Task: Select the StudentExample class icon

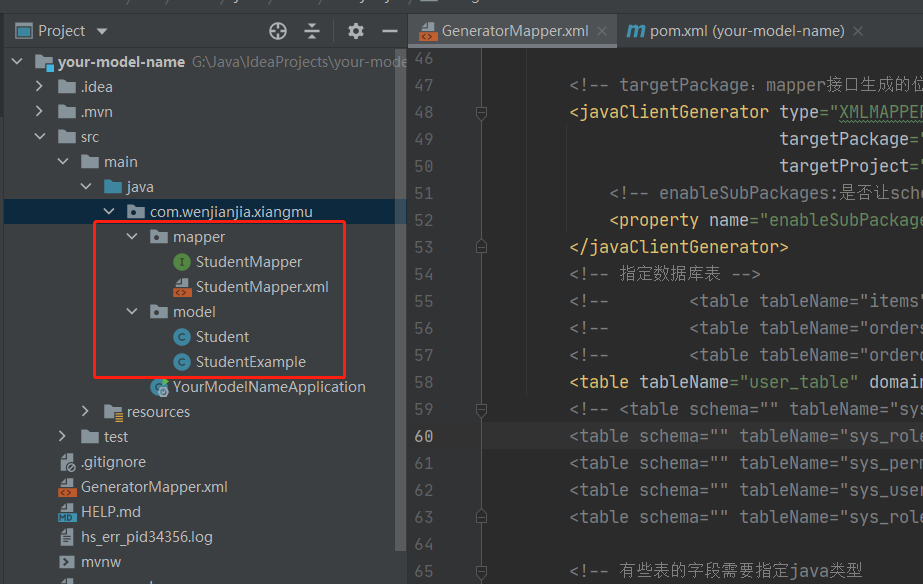Action: click(x=182, y=361)
